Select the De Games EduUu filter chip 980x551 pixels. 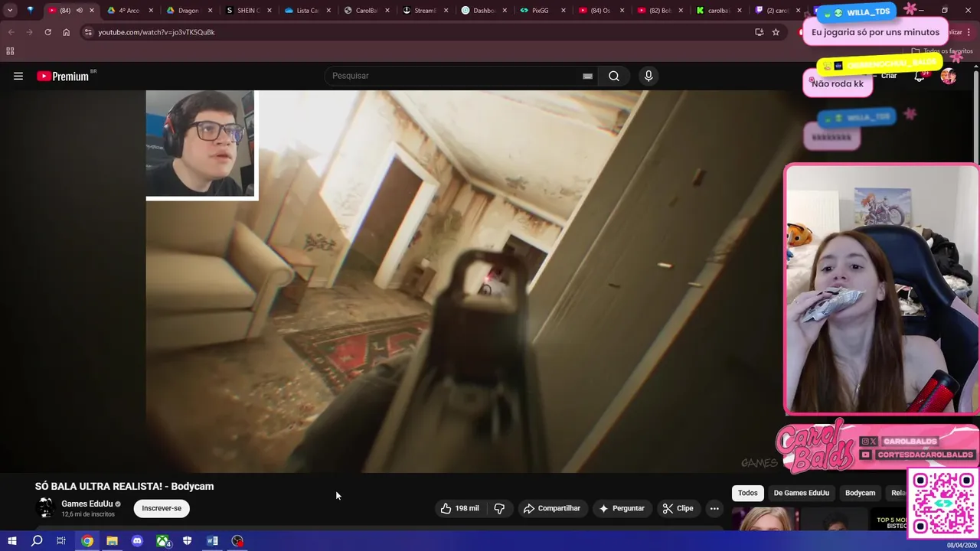[x=801, y=493]
